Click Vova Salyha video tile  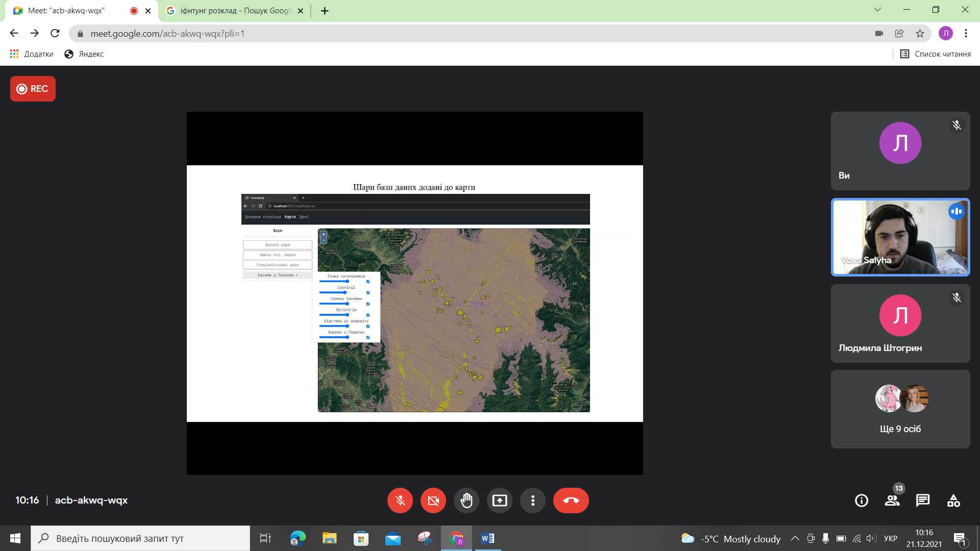coord(900,237)
